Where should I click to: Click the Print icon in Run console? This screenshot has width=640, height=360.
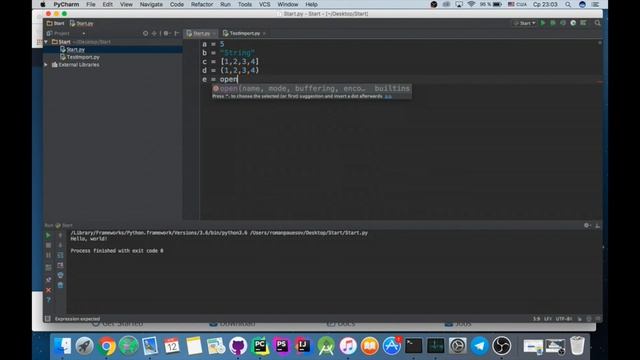[x=60, y=275]
